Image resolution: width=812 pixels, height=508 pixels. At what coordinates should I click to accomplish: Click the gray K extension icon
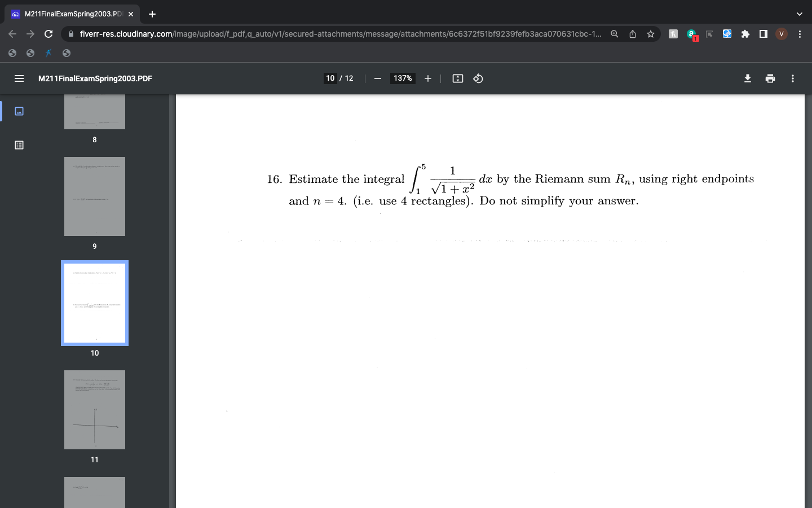point(673,34)
